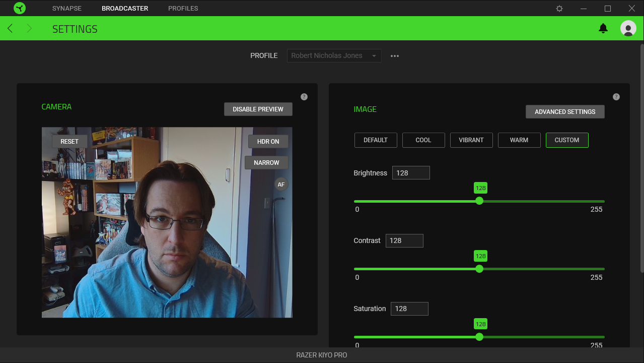Switch to the PROFILES tab

coord(183,9)
